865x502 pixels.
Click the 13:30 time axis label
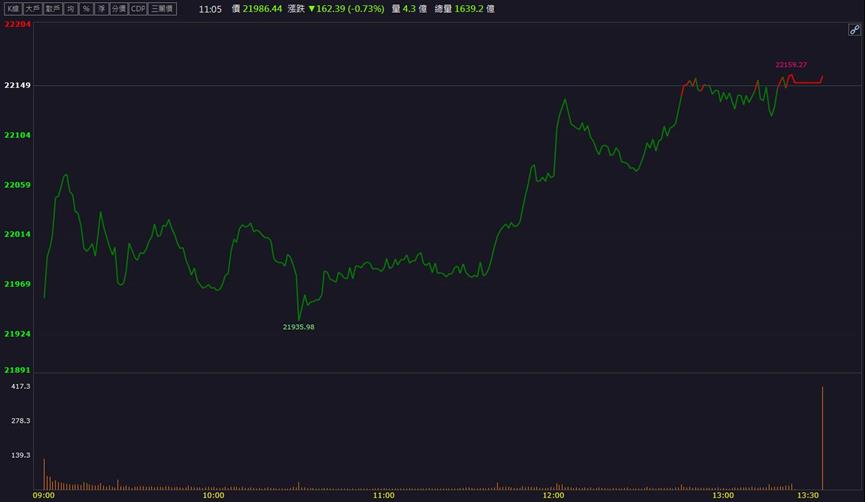point(808,495)
